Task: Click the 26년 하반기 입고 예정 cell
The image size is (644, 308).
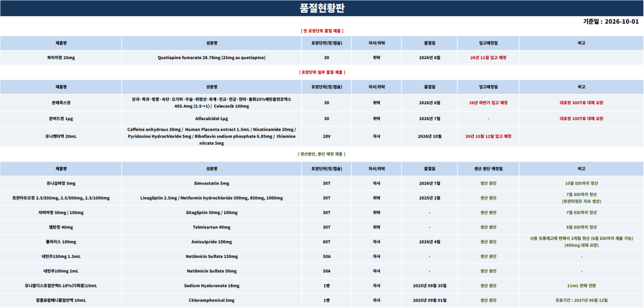Action: coord(488,103)
